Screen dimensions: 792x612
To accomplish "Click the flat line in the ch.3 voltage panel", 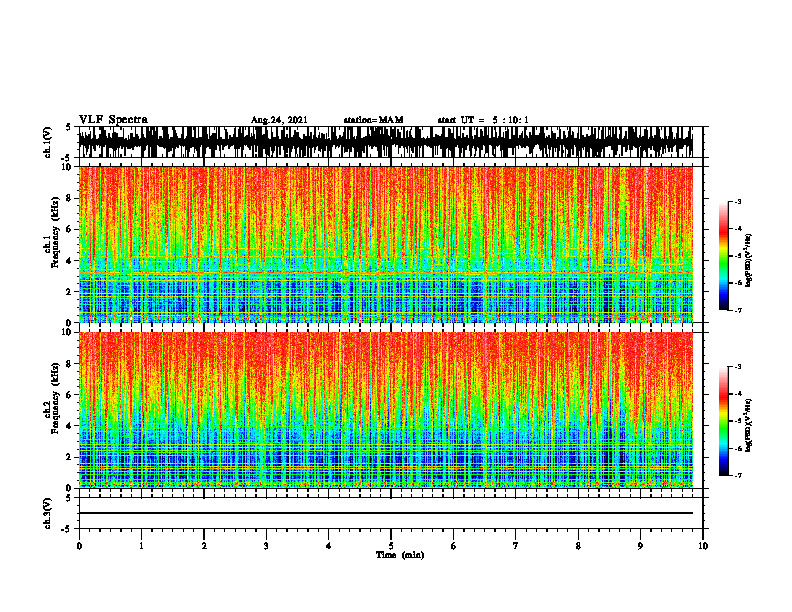I will point(386,513).
